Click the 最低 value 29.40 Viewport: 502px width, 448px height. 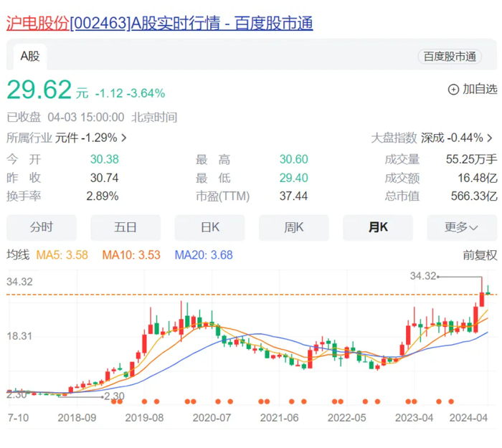(293, 178)
